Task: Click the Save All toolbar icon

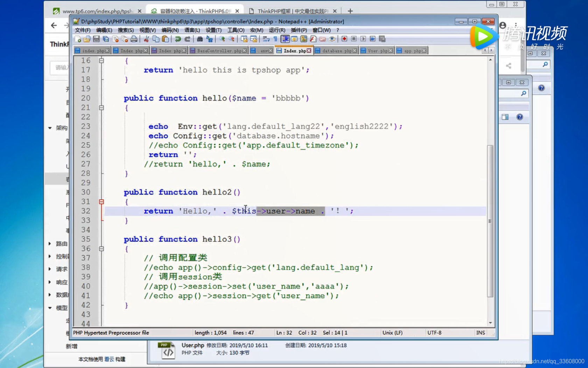Action: tap(106, 39)
